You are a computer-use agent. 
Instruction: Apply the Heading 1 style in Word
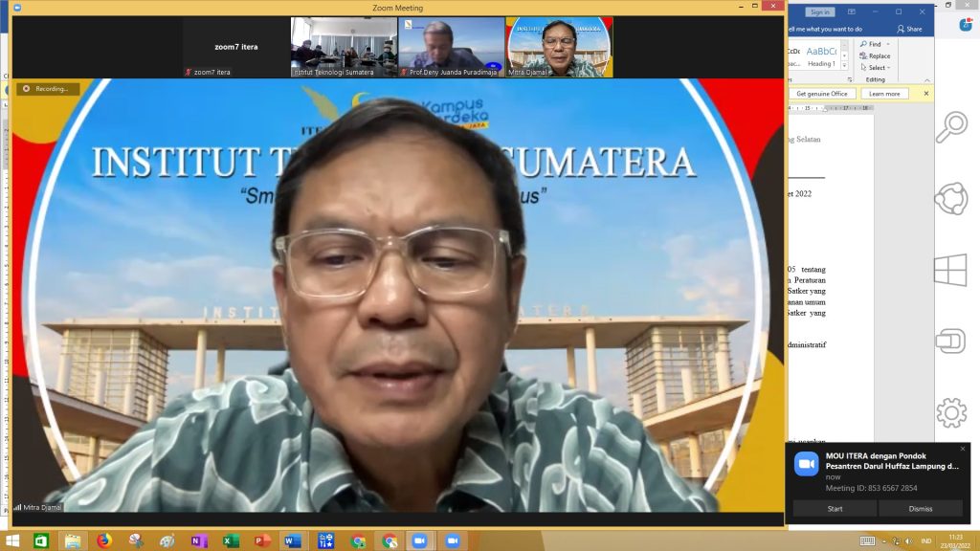click(x=820, y=55)
